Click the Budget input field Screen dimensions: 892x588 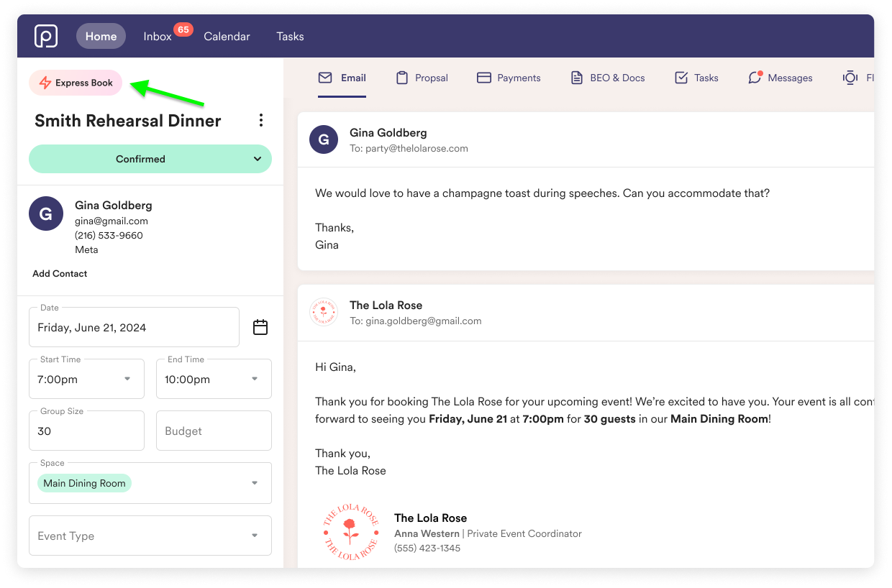[x=214, y=431]
